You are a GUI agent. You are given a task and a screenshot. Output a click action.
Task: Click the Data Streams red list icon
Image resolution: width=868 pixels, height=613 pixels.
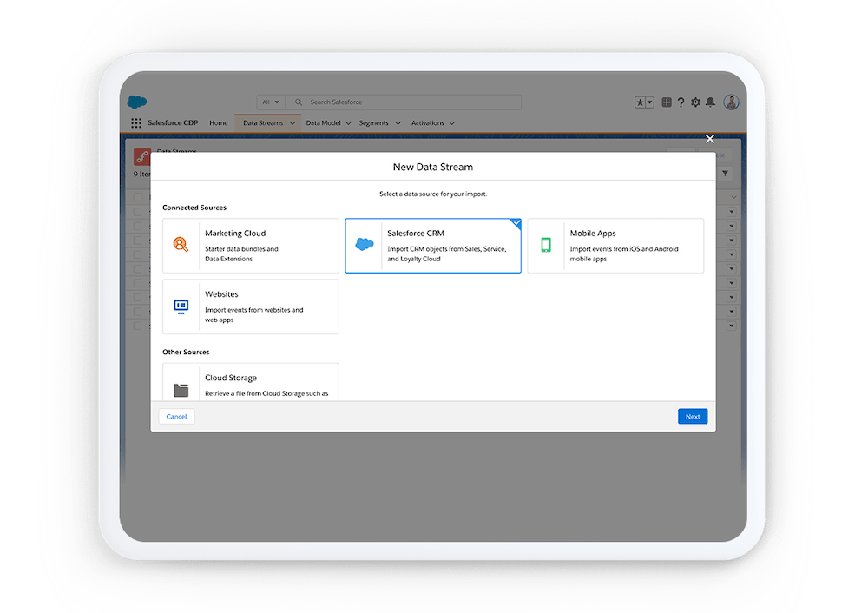(141, 156)
